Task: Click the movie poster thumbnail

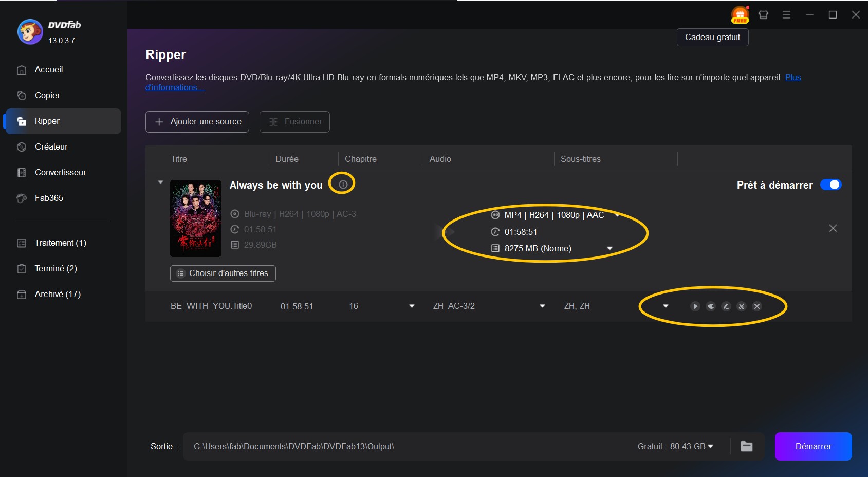Action: click(x=196, y=218)
